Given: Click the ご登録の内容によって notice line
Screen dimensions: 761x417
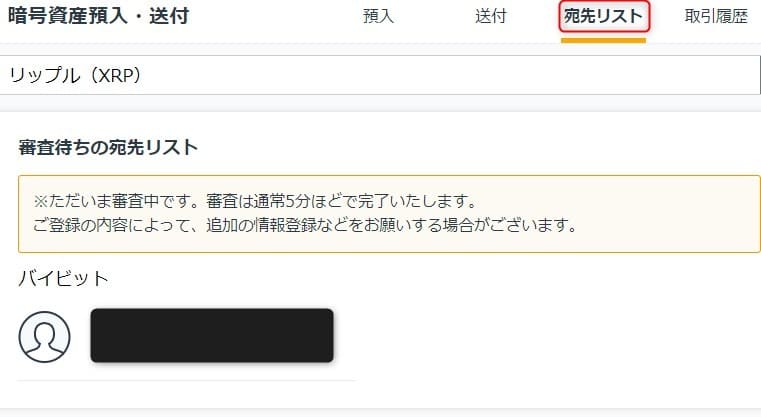Looking at the screenshot, I should 305,225.
